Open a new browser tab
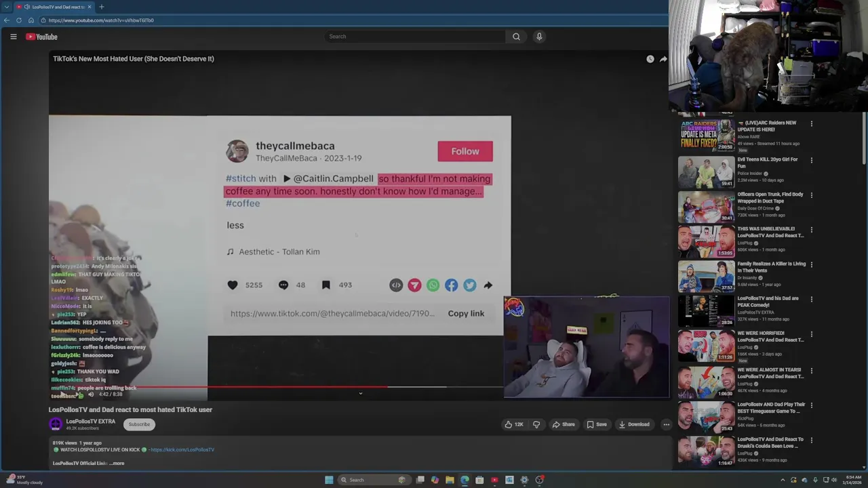The image size is (868, 488). (x=102, y=7)
